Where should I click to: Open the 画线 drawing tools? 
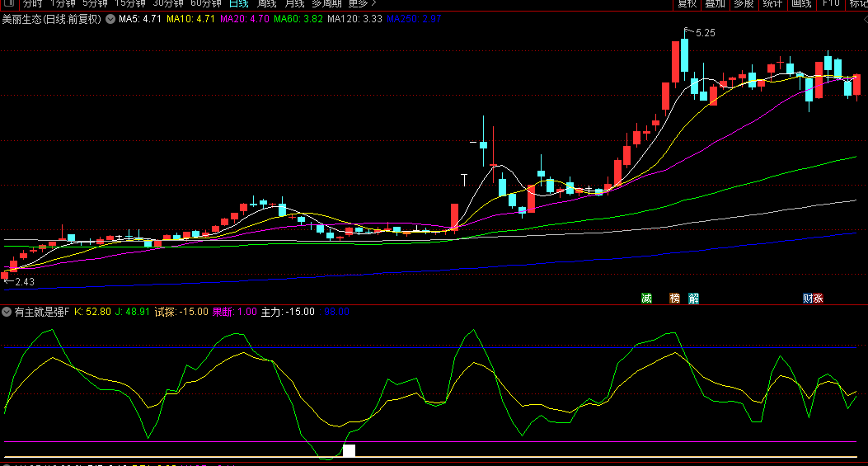[800, 4]
